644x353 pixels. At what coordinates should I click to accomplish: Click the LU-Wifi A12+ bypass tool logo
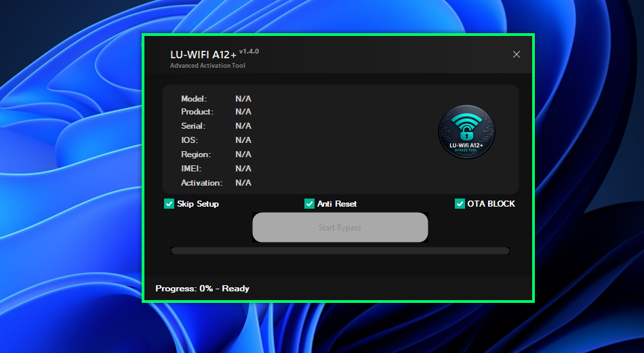(x=466, y=131)
